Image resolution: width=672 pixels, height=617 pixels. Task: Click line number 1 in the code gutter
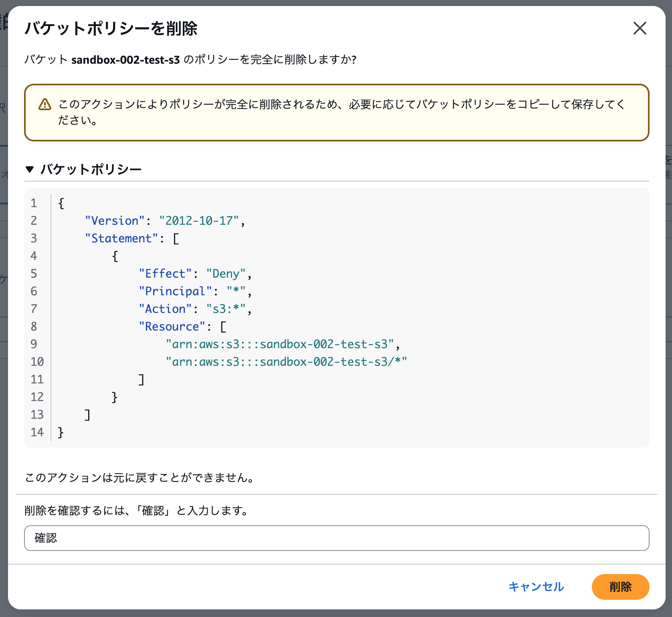pyautogui.click(x=34, y=203)
